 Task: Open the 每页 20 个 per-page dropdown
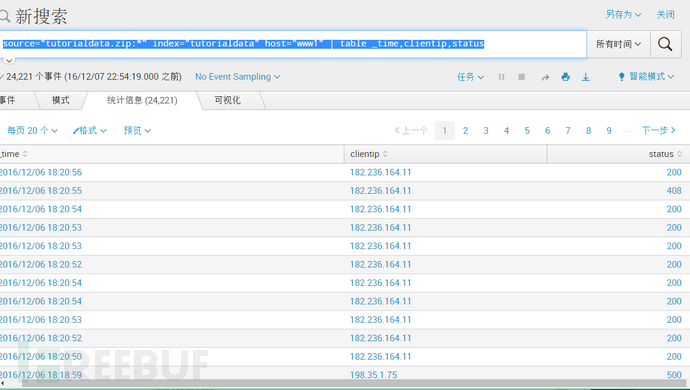coord(33,131)
